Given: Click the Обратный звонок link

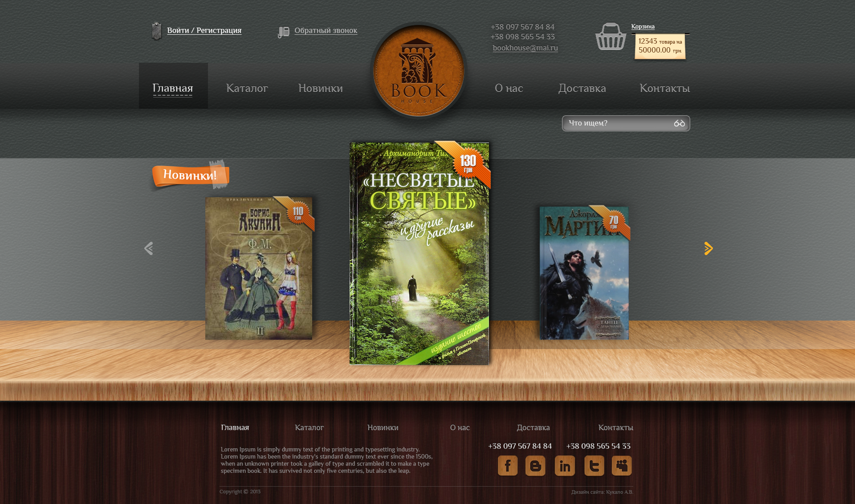Looking at the screenshot, I should pos(326,30).
